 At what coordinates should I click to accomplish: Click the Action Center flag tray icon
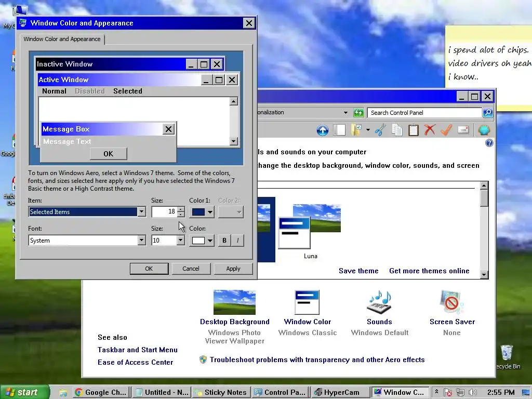(448, 393)
